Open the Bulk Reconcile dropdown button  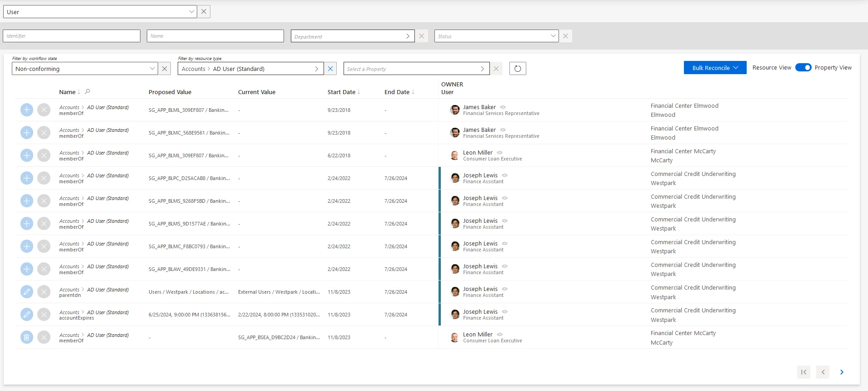[x=715, y=68]
